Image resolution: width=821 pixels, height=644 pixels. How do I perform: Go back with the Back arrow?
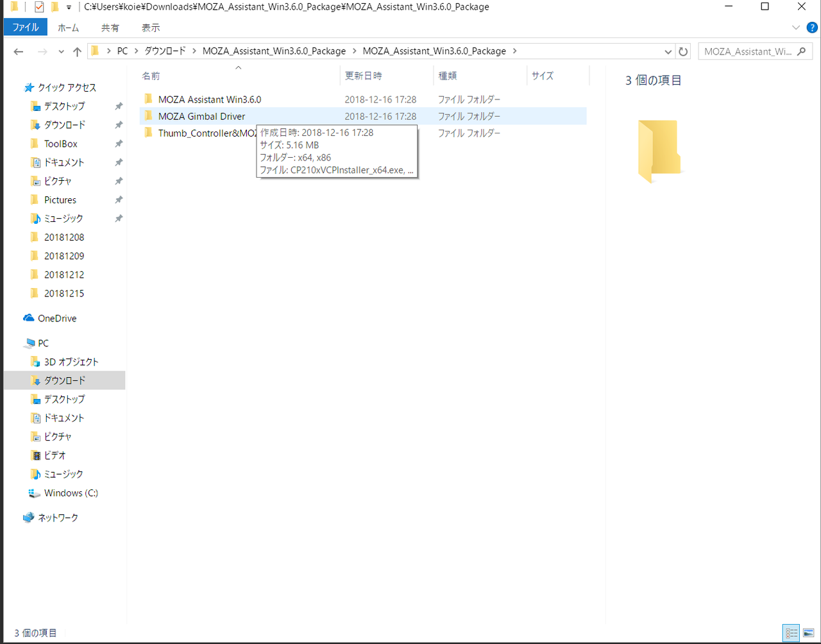19,51
